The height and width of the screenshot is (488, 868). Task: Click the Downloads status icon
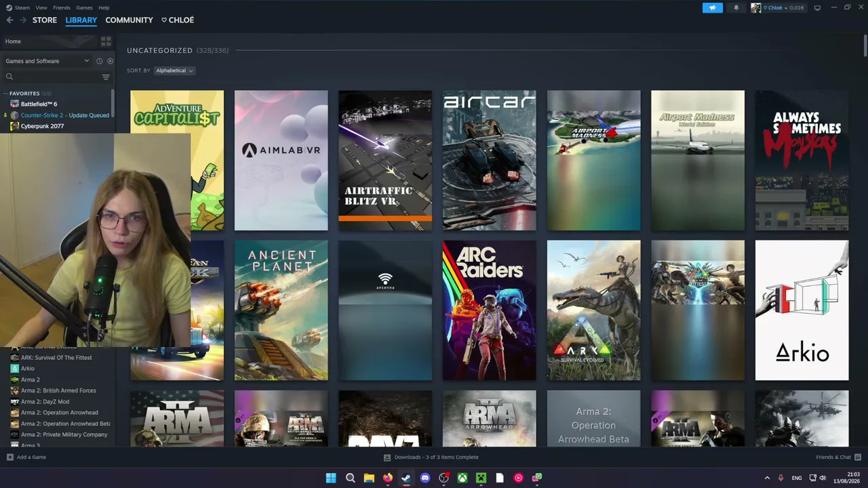(387, 457)
